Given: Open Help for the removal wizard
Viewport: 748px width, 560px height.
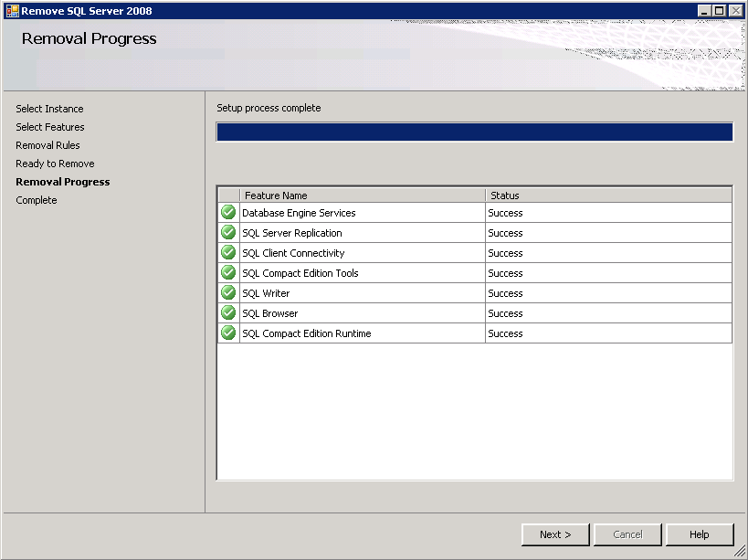Looking at the screenshot, I should (700, 534).
